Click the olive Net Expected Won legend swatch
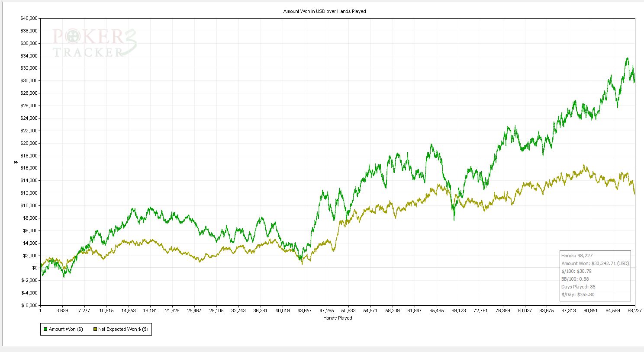 (x=95, y=330)
